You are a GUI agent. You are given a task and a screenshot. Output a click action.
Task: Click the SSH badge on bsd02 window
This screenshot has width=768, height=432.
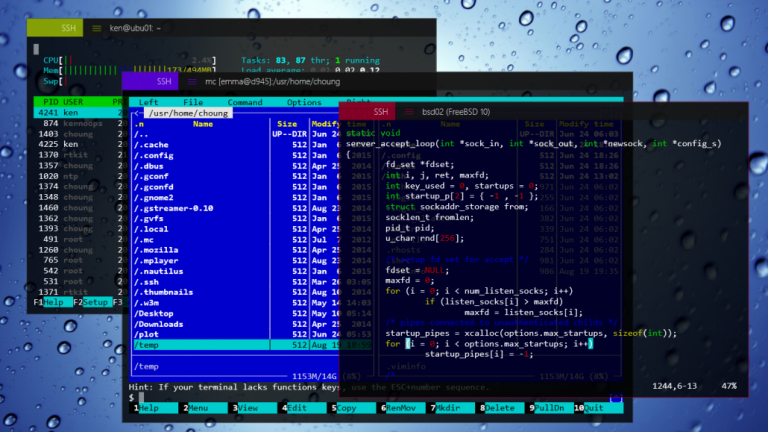(381, 112)
